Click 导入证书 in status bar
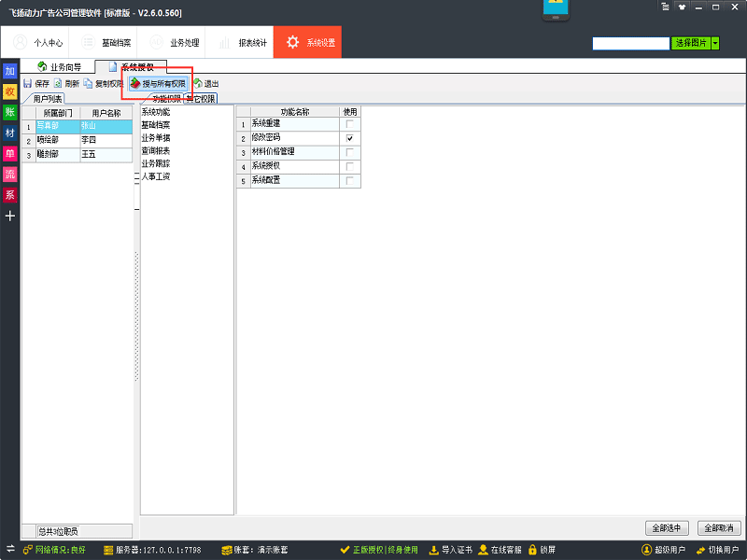The width and height of the screenshot is (747, 560). coord(433,550)
